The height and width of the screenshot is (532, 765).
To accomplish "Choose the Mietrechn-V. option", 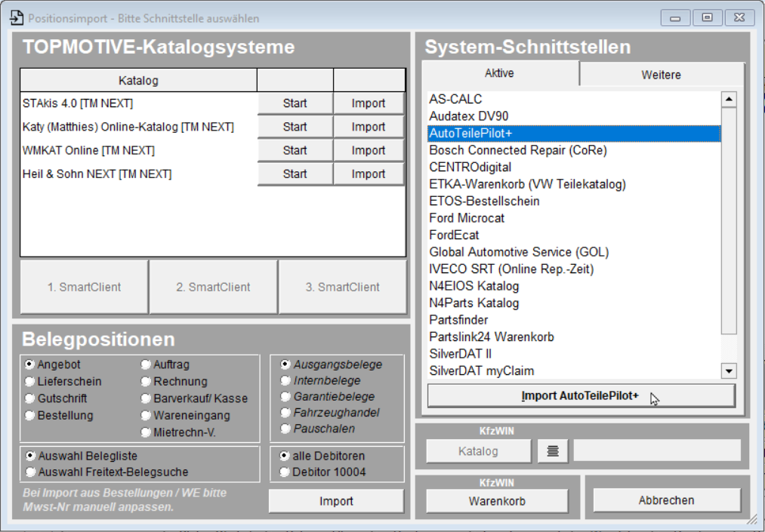I will [146, 432].
